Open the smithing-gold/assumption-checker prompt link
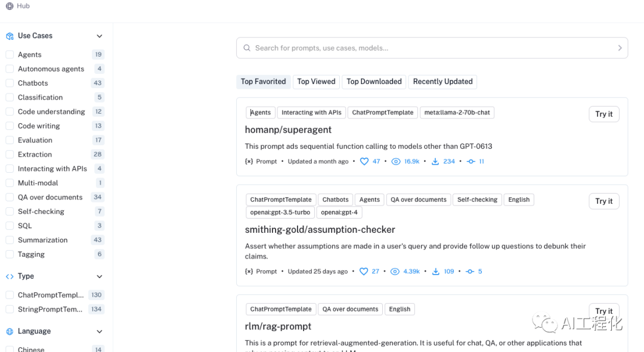644x352 pixels. (x=320, y=230)
